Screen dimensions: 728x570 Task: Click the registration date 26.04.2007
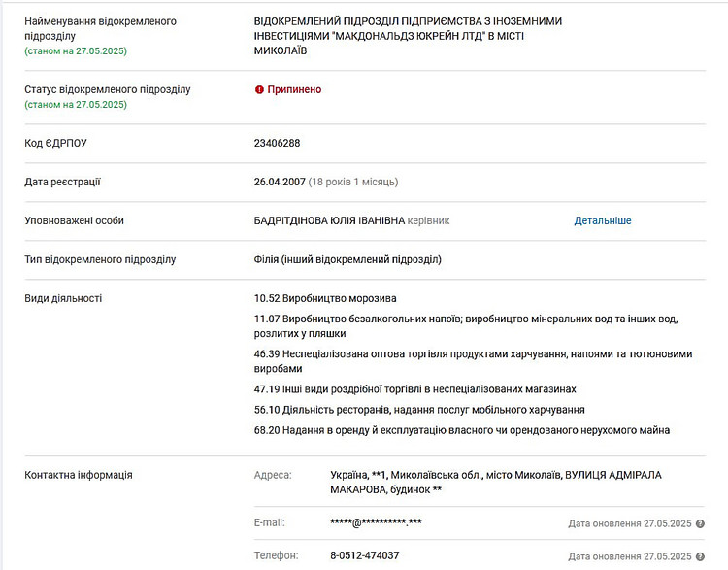point(281,182)
